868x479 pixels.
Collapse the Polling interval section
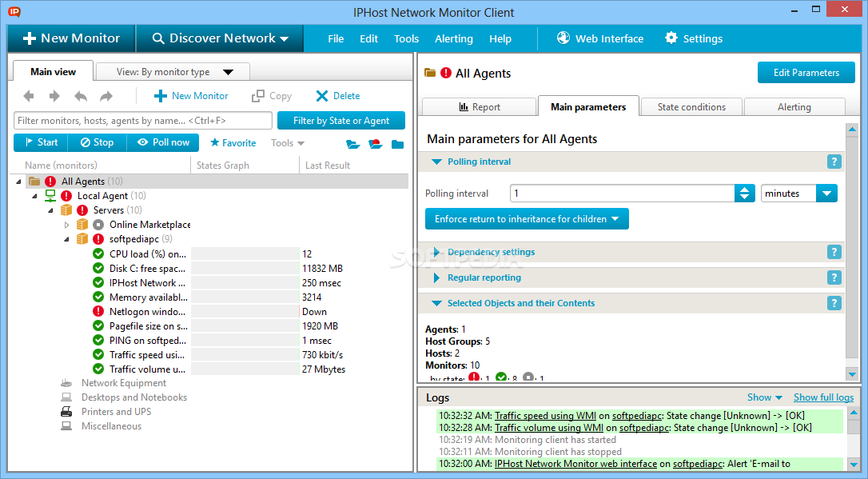point(436,162)
